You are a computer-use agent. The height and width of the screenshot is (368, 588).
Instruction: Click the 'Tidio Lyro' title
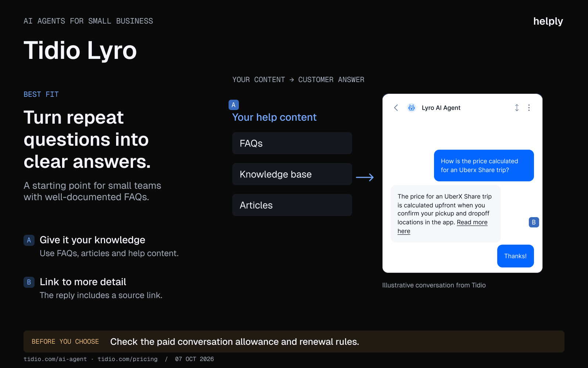[80, 50]
